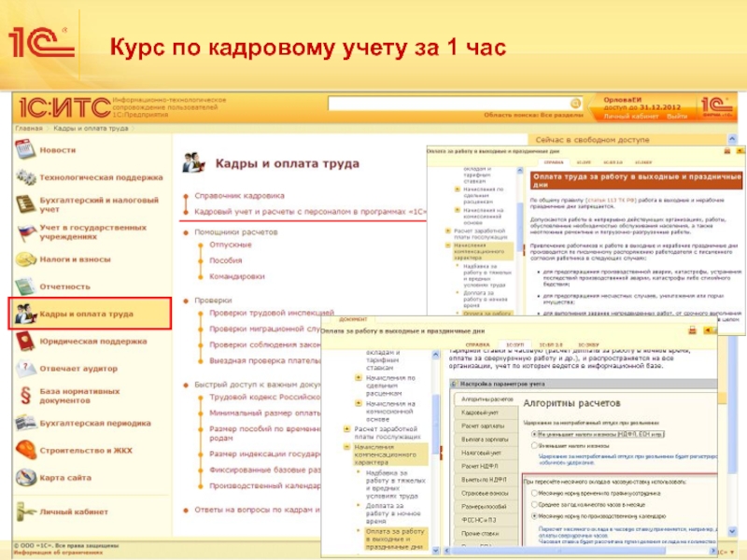
Task: Click the Новости newspaper icon in sidebar
Action: click(x=24, y=149)
